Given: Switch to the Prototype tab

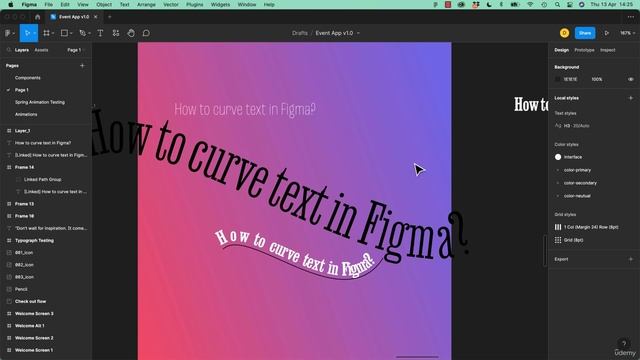Looking at the screenshot, I should (x=584, y=50).
